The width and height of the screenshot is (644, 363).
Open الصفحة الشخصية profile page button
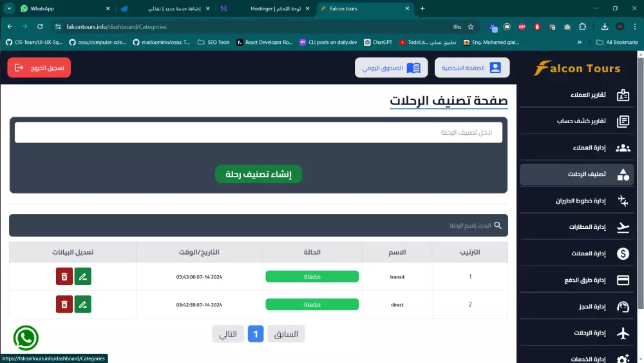pyautogui.click(x=472, y=68)
